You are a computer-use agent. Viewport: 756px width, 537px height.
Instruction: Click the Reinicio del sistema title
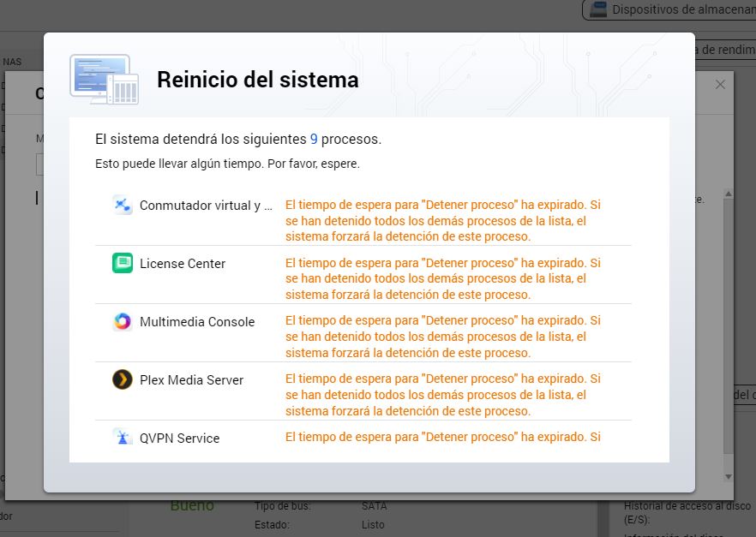click(x=257, y=80)
